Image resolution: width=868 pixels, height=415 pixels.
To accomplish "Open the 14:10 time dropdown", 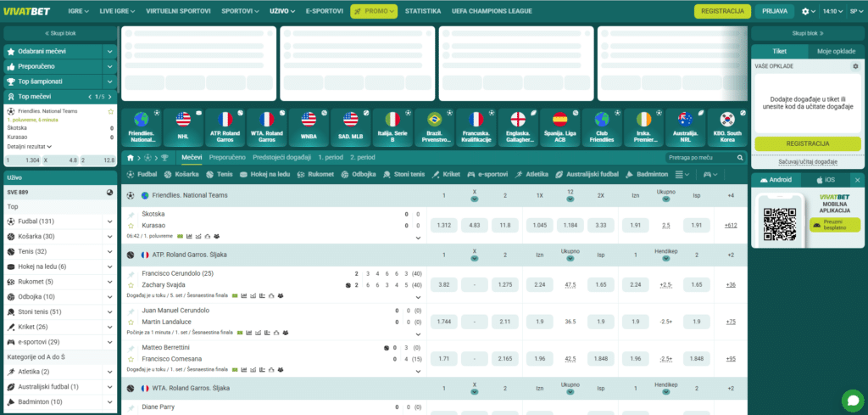I will coord(832,11).
